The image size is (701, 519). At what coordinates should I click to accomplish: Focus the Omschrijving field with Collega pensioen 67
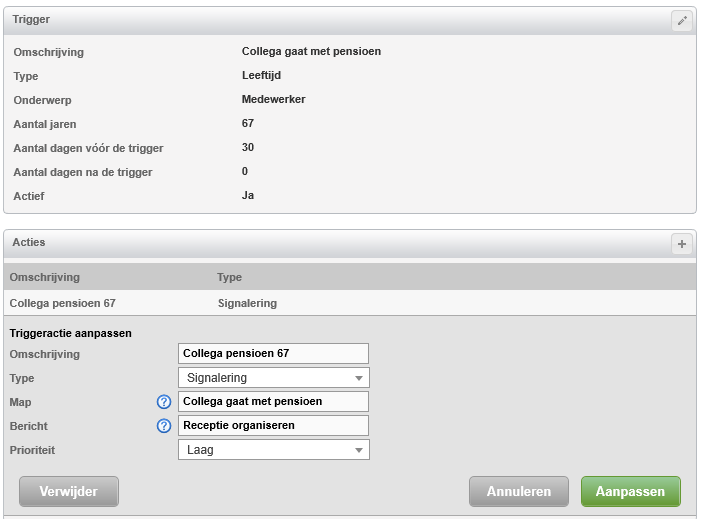tap(273, 354)
